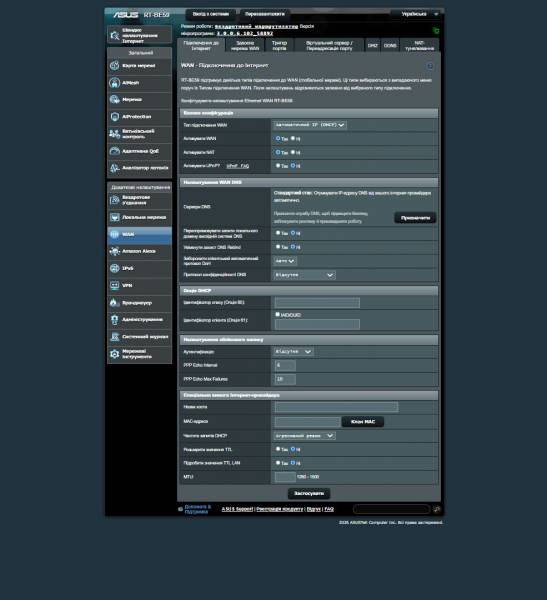
Task: Tick the IAID/DUID checkbox
Action: (x=278, y=314)
